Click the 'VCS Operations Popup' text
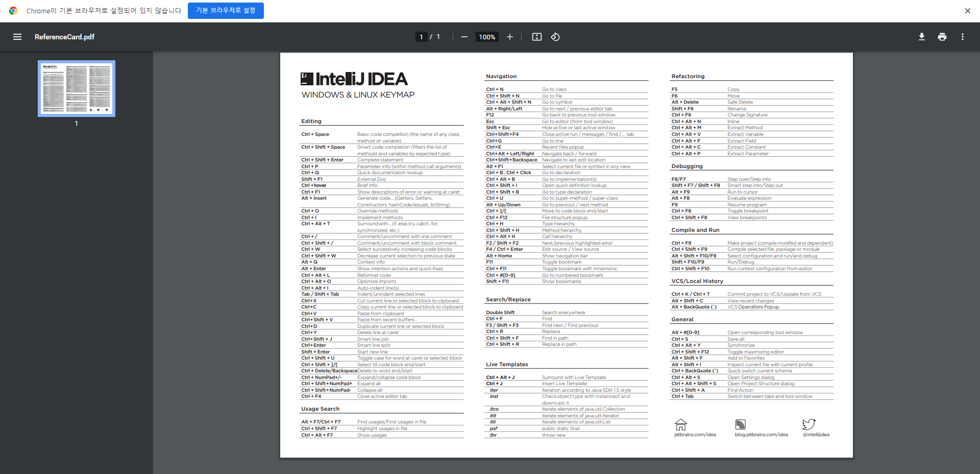The height and width of the screenshot is (474, 980). [x=753, y=307]
